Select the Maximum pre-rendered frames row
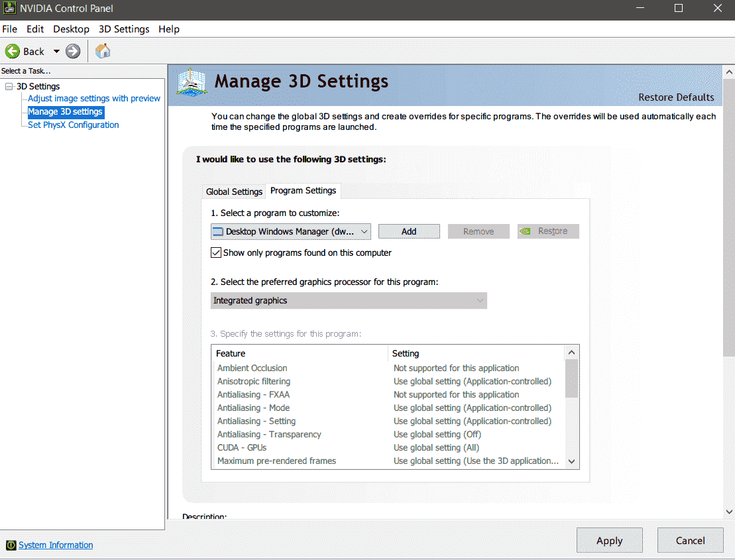The image size is (735, 560). pos(388,461)
